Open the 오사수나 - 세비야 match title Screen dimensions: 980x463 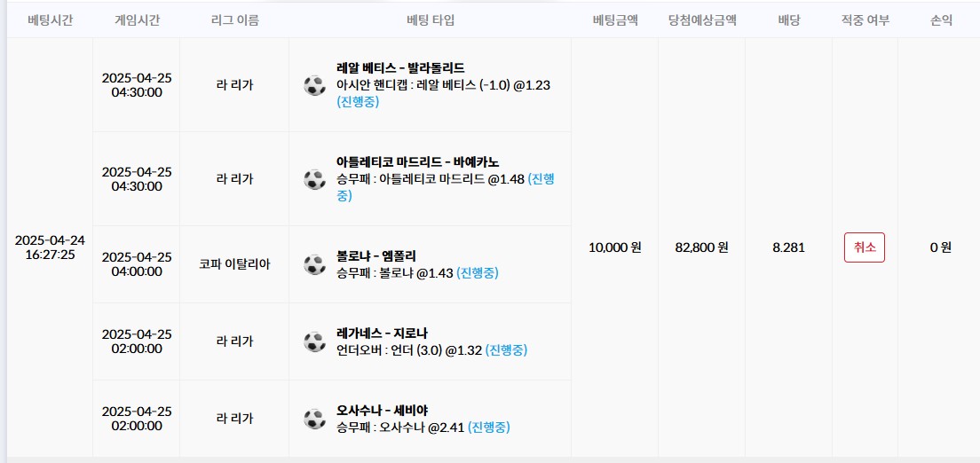pyautogui.click(x=382, y=411)
